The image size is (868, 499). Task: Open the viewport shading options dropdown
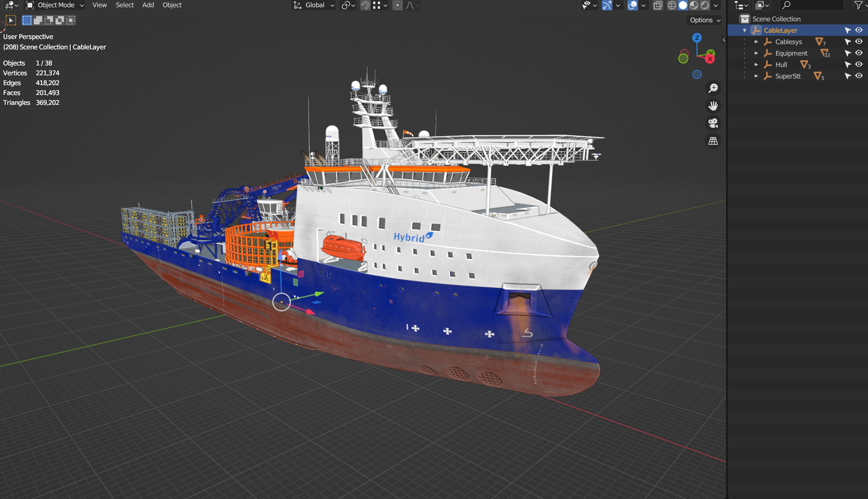[716, 5]
